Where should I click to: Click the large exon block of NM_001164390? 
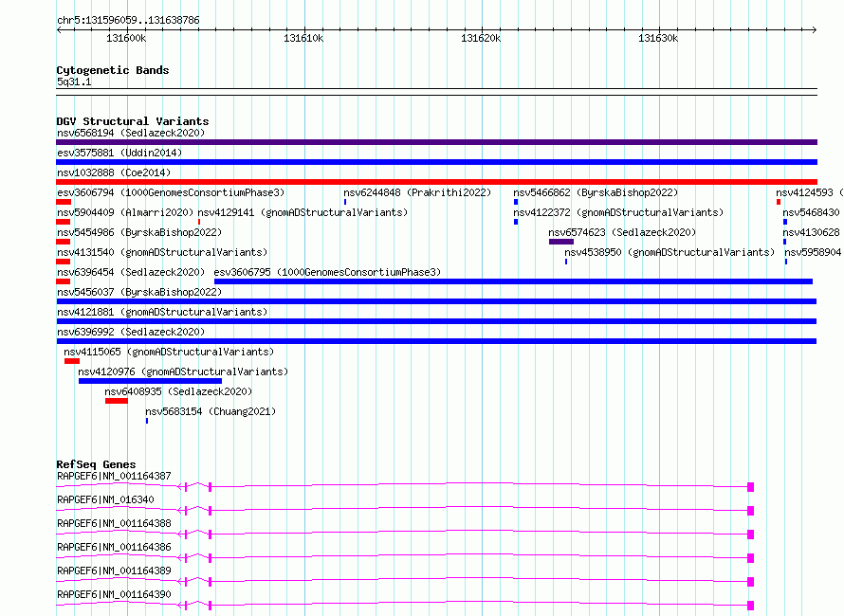click(751, 606)
